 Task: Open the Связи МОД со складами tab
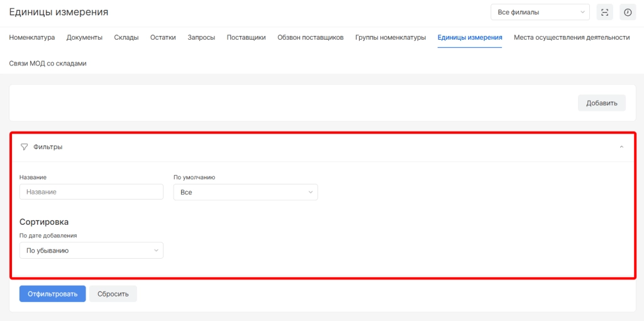click(48, 64)
